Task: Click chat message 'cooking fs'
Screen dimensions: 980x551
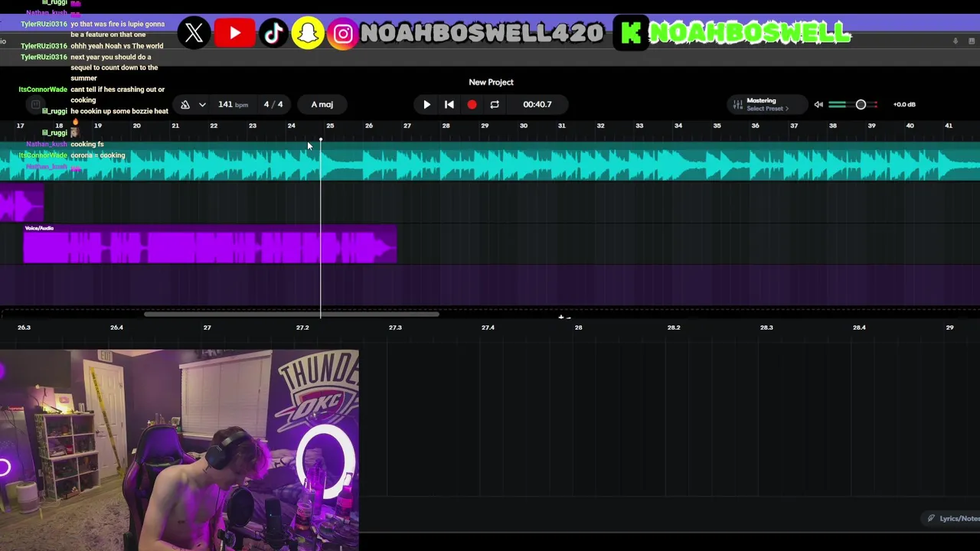Action: (87, 144)
